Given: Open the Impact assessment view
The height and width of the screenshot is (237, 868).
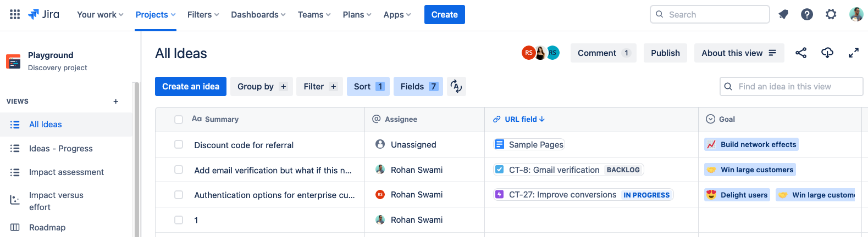Looking at the screenshot, I should [x=66, y=172].
